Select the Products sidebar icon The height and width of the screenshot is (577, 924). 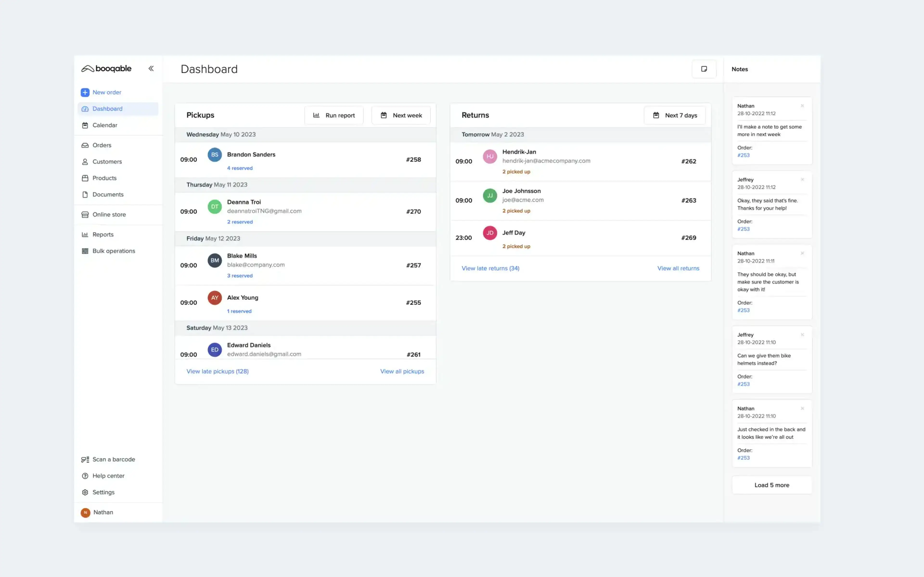pos(85,178)
